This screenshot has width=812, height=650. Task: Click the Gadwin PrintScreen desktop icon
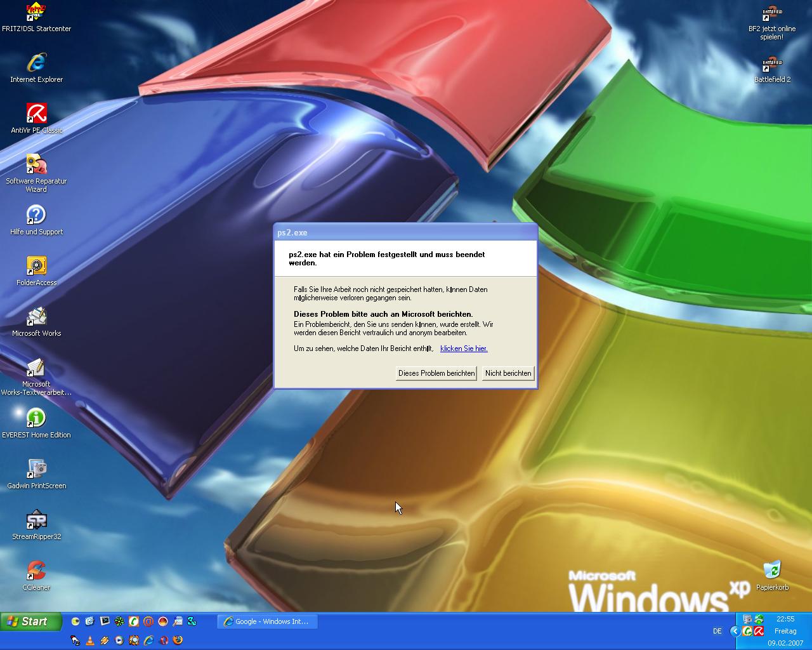coord(36,474)
